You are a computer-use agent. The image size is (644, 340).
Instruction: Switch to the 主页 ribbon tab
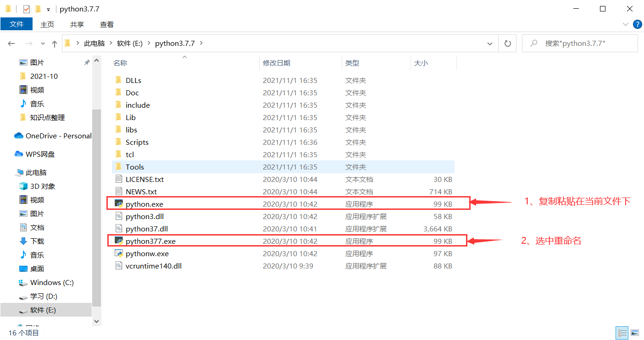[47, 24]
